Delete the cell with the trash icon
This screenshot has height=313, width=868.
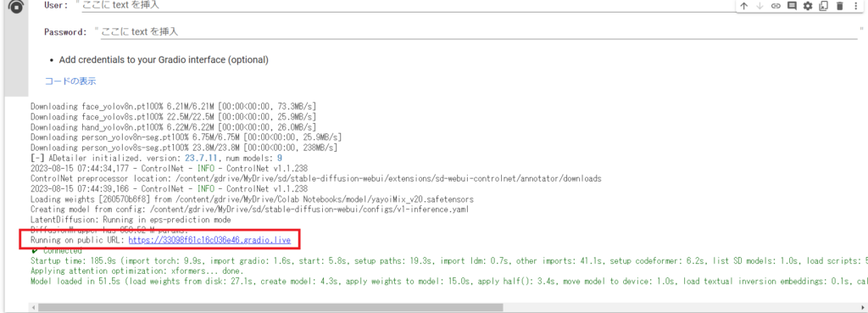point(840,6)
